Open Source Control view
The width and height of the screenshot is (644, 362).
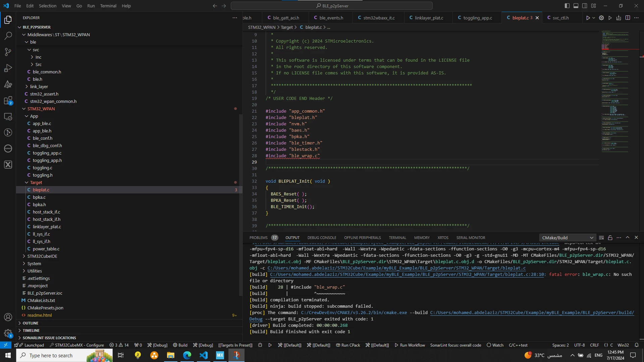point(8,52)
